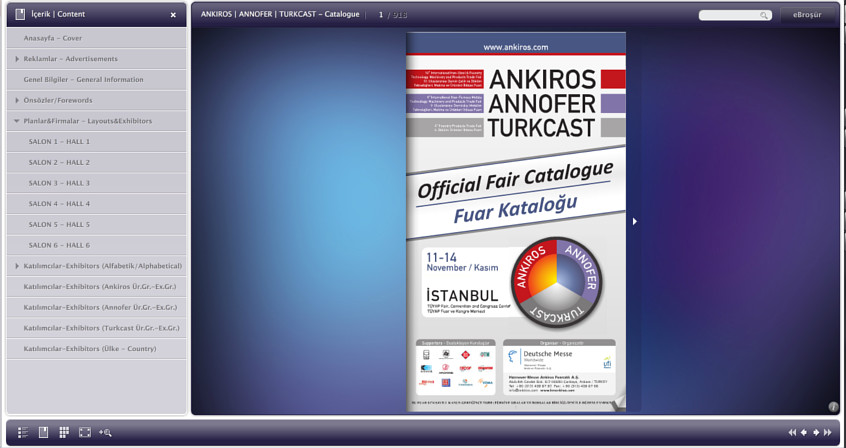
Task: Click the İçerik Content book icon
Action: tap(21, 15)
